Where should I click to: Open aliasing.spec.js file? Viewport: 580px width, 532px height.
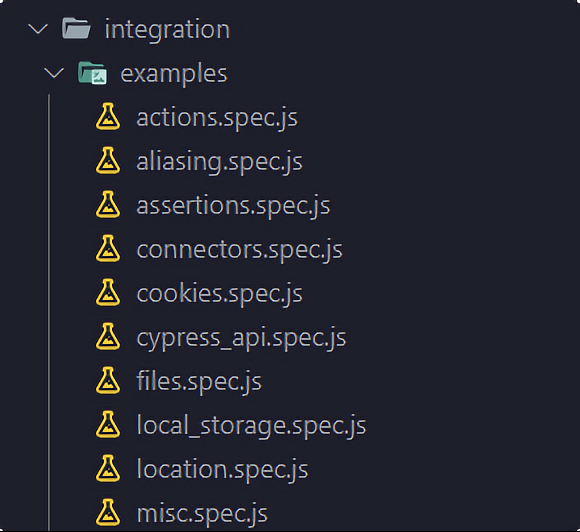point(220,162)
